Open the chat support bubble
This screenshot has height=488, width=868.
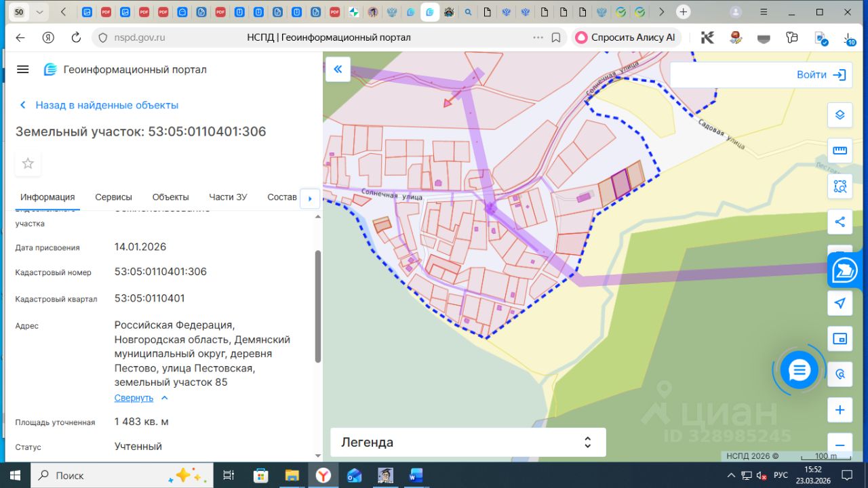click(800, 370)
